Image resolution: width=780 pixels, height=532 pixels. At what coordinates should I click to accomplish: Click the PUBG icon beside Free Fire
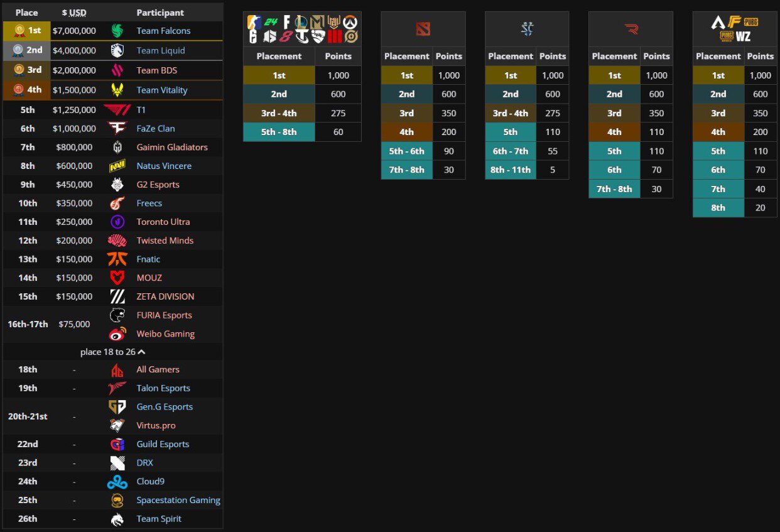[751, 22]
